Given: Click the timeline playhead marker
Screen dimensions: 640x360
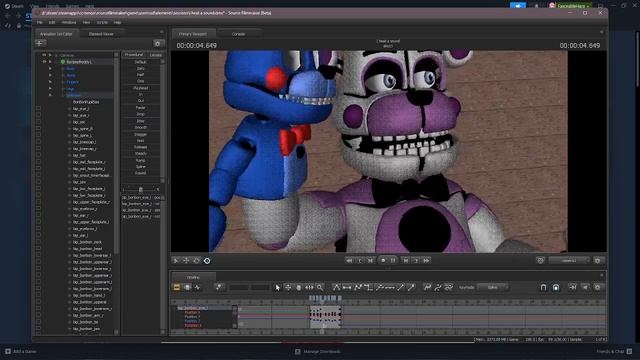Looking at the screenshot, I should click(322, 302).
